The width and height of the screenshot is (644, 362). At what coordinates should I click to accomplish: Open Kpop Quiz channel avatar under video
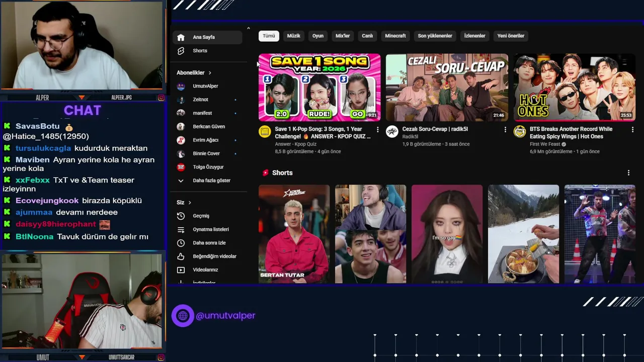(265, 132)
